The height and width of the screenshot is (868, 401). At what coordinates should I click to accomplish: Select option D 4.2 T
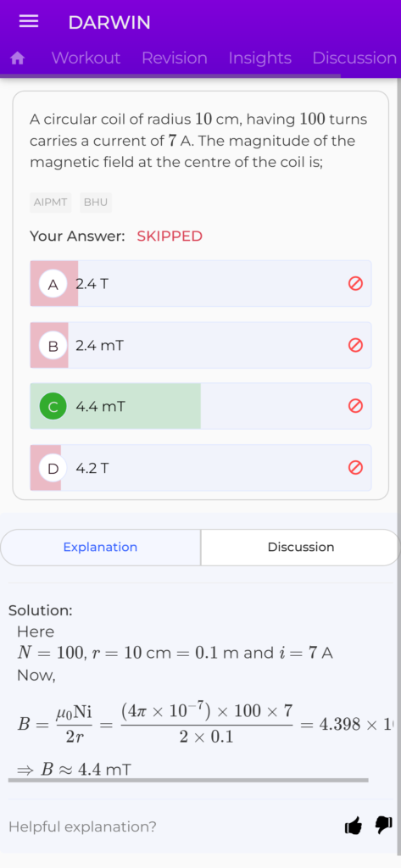point(200,468)
